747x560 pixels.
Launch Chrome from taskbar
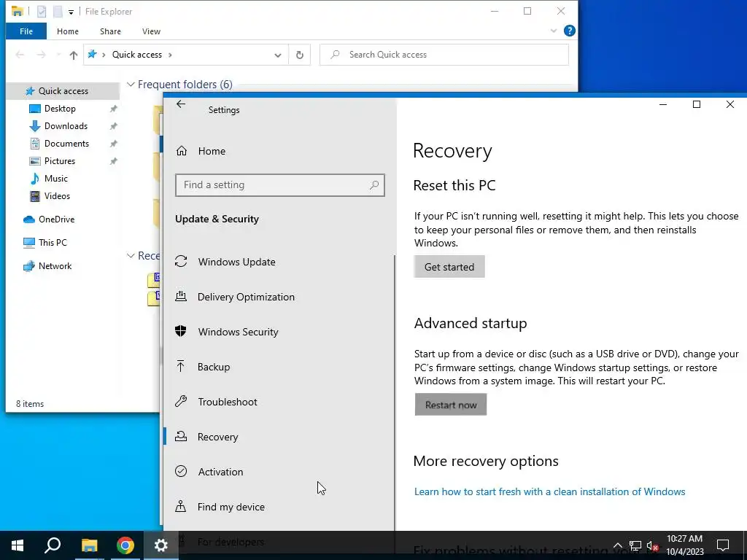[125, 545]
